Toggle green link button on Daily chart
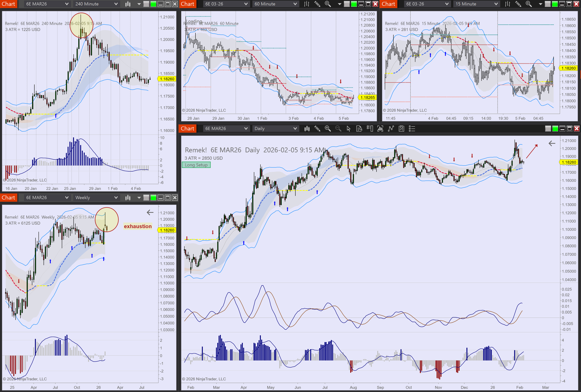Image resolution: width=581 pixels, height=392 pixels. 555,129
